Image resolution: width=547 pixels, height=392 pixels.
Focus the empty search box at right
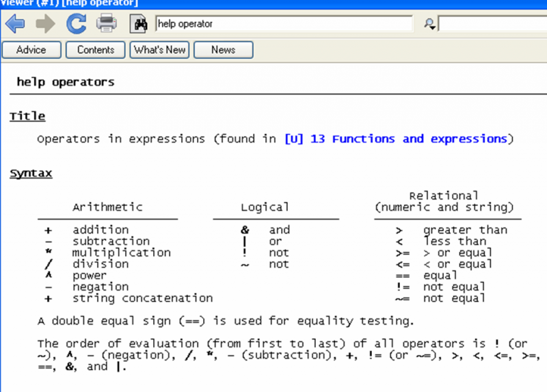tap(492, 24)
